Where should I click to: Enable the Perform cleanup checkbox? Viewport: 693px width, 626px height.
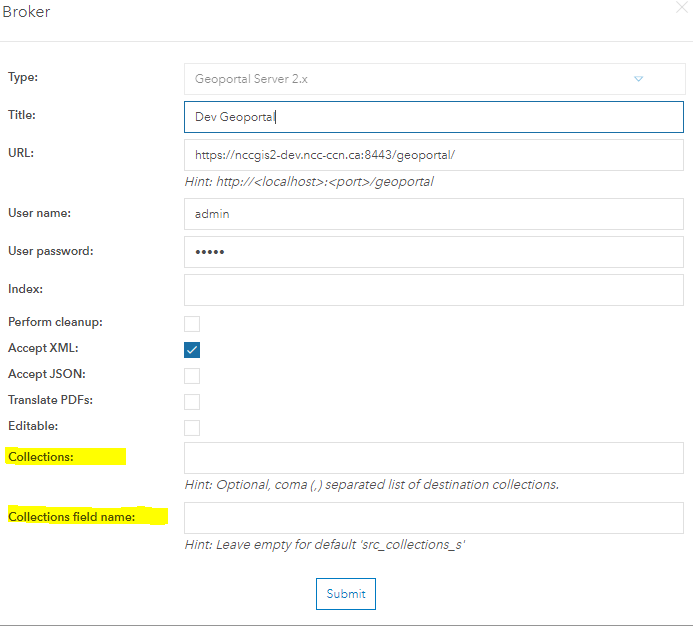192,324
